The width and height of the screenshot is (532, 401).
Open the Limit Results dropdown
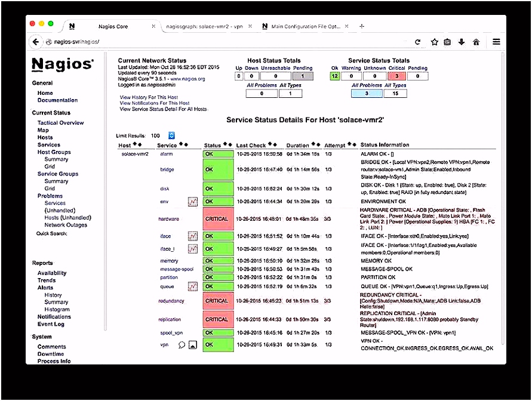pos(172,135)
